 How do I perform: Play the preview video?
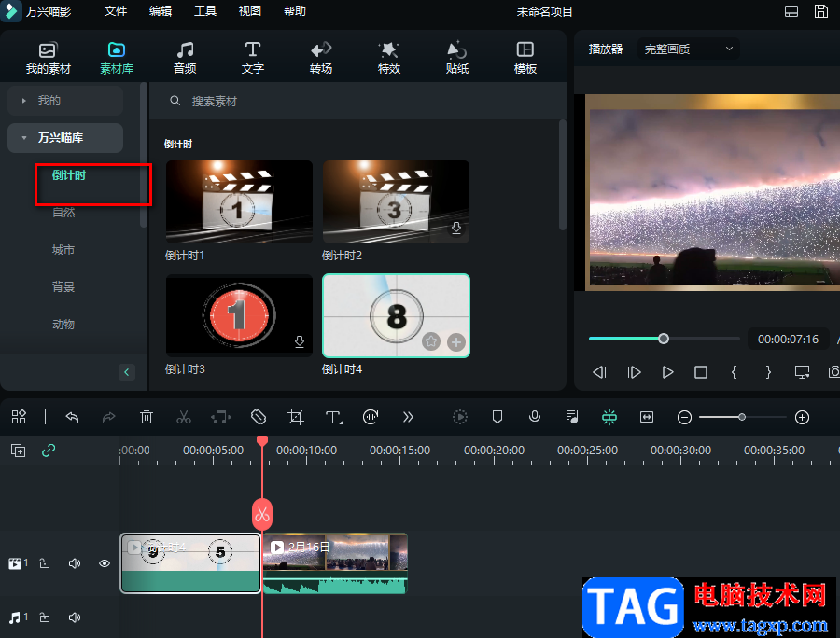click(667, 372)
